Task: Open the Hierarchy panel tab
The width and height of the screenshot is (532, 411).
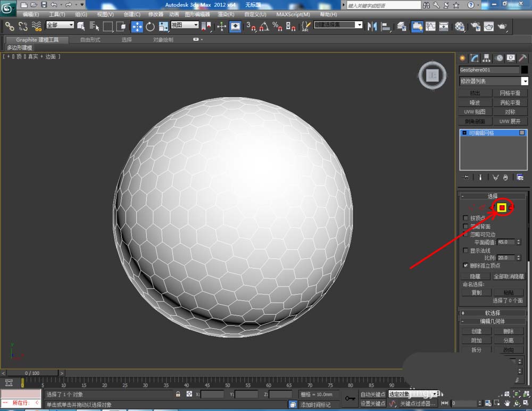Action: pos(486,58)
